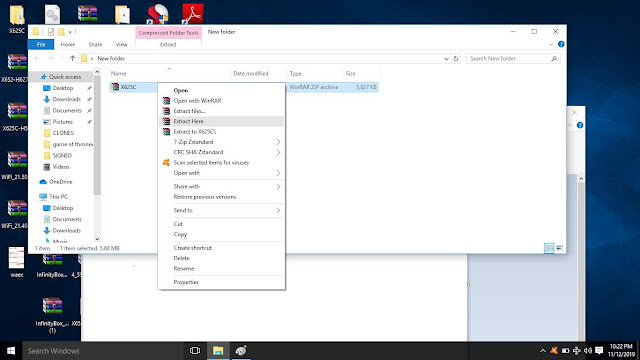Click the WinRAR icon beside Open with WinRAR
Screen dimensions: 640x360
pos(166,100)
